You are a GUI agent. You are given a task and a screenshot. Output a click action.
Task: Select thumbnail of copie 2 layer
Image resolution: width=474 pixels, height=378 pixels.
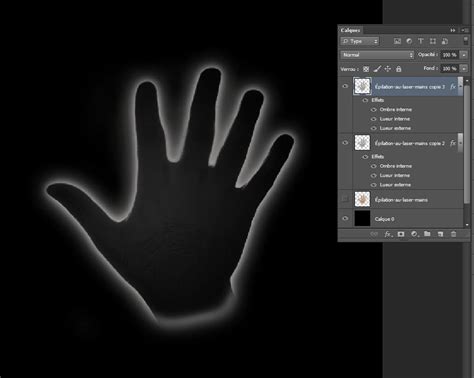click(362, 143)
